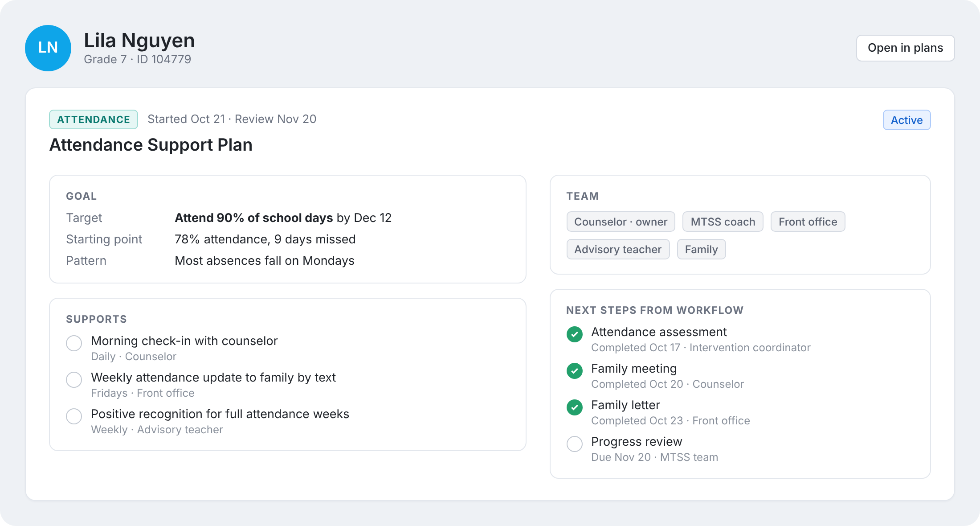980x526 pixels.
Task: Click the TEAM section heading
Action: tap(583, 196)
